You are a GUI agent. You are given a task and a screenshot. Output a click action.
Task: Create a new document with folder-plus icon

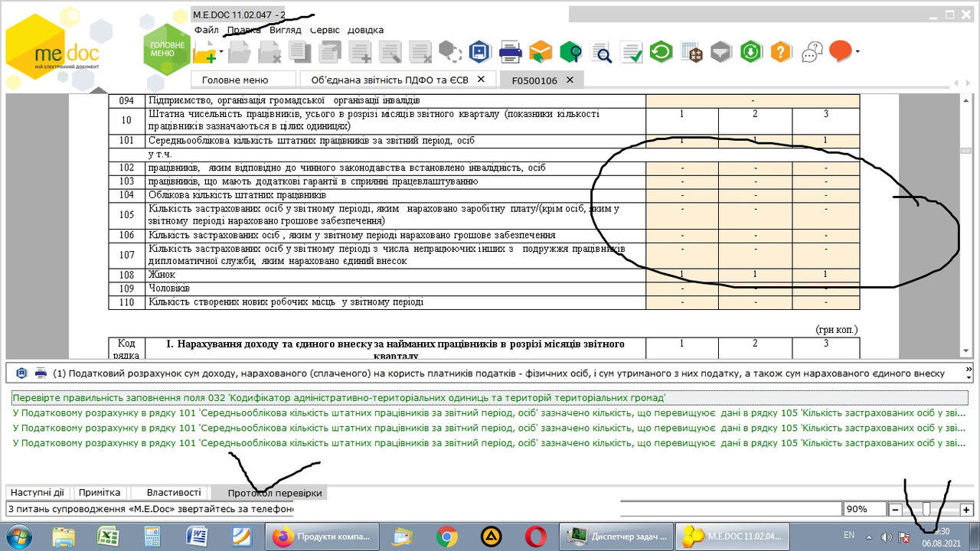pos(204,52)
